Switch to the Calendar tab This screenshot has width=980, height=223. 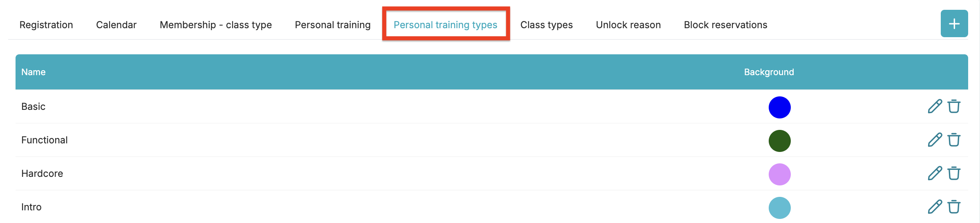pyautogui.click(x=116, y=25)
